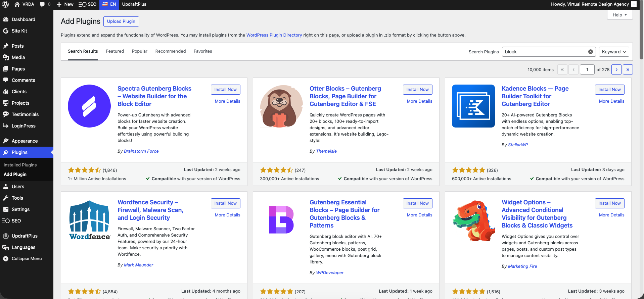Expand the Help panel
This screenshot has height=299, width=644.
coord(620,15)
